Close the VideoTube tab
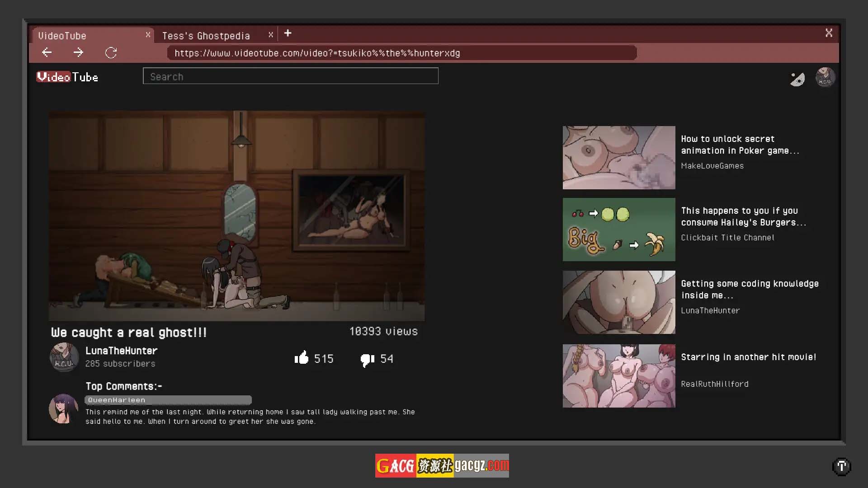The width and height of the screenshot is (868, 488). tap(148, 35)
